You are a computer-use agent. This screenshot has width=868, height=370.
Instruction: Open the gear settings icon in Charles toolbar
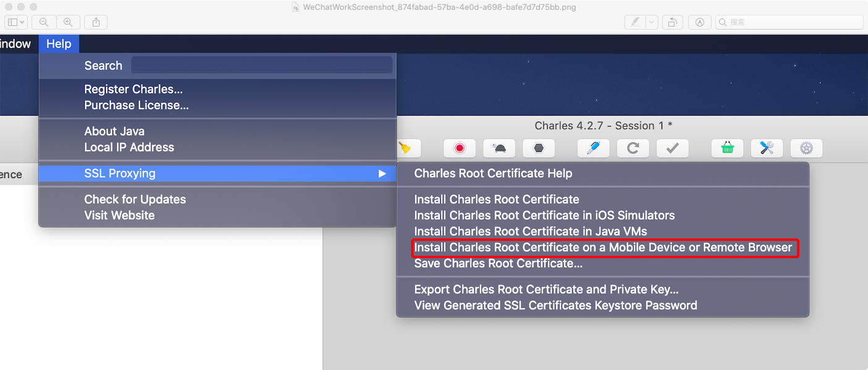click(x=807, y=148)
